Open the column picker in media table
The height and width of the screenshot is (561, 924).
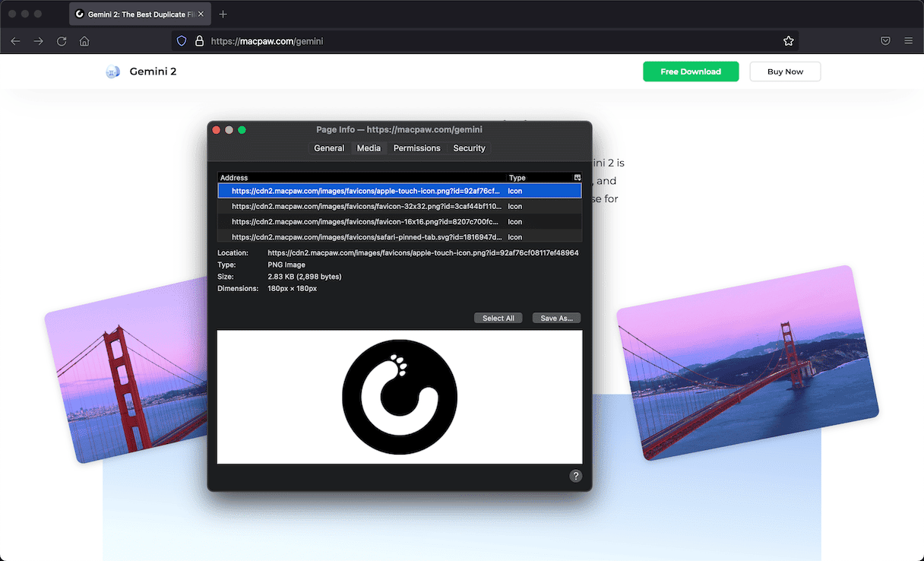[x=577, y=178]
